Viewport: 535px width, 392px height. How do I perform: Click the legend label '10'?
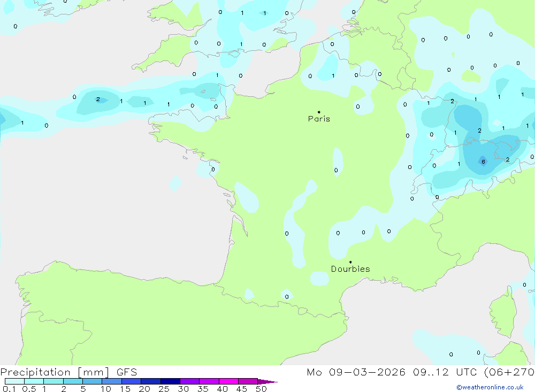coord(106,389)
